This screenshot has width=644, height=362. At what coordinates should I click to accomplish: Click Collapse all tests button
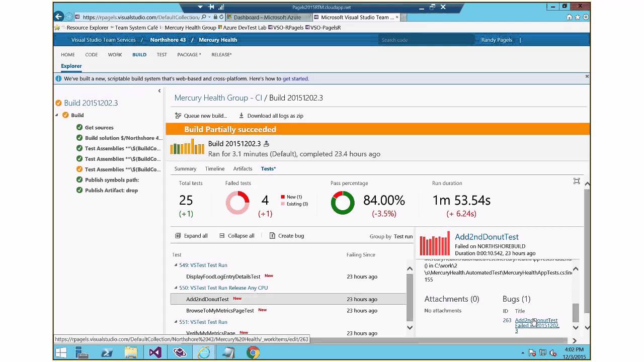[x=237, y=236]
